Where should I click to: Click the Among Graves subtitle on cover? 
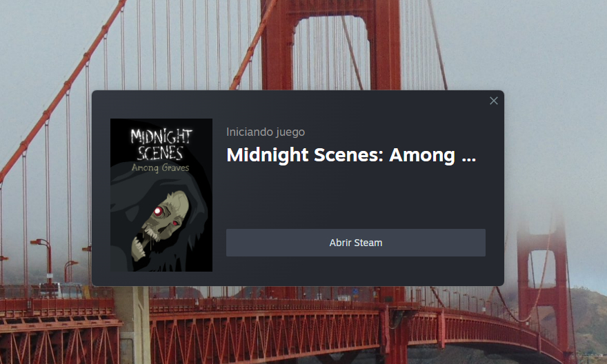160,168
